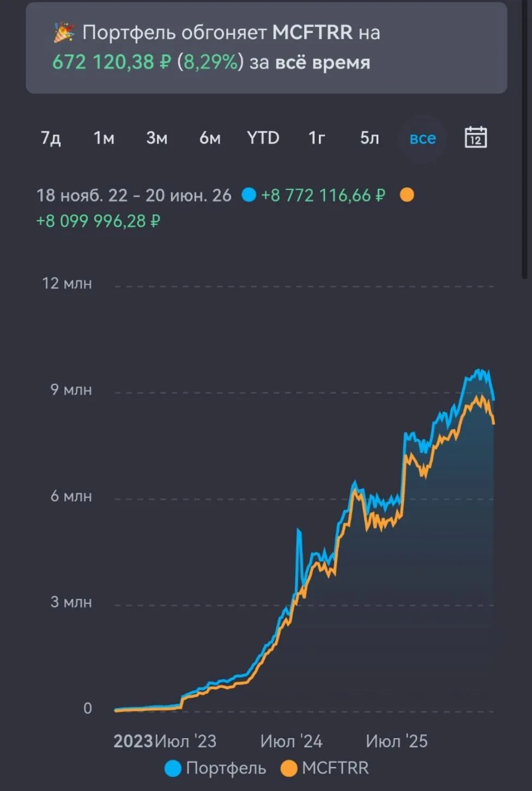This screenshot has width=532, height=791.
Task: Select the 1м time range
Action: pos(104,138)
